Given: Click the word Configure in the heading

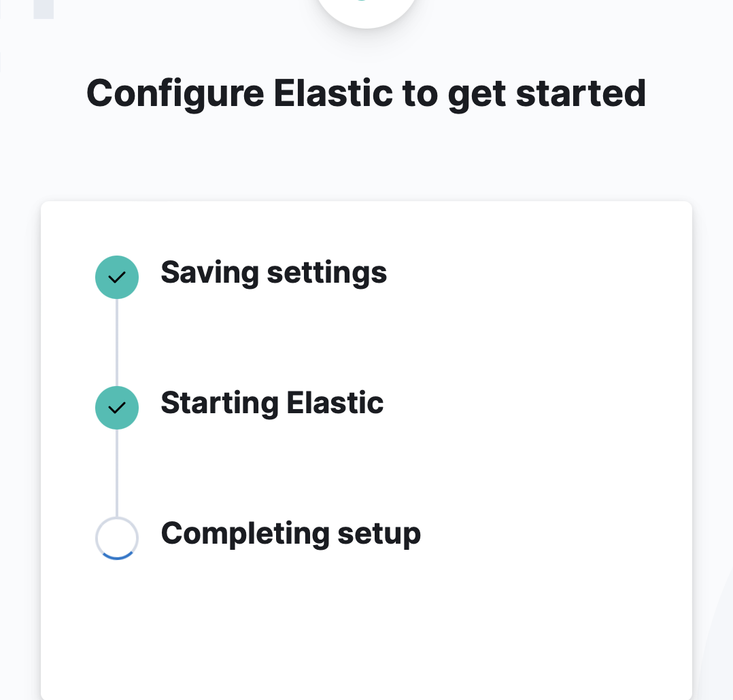Looking at the screenshot, I should coord(175,94).
